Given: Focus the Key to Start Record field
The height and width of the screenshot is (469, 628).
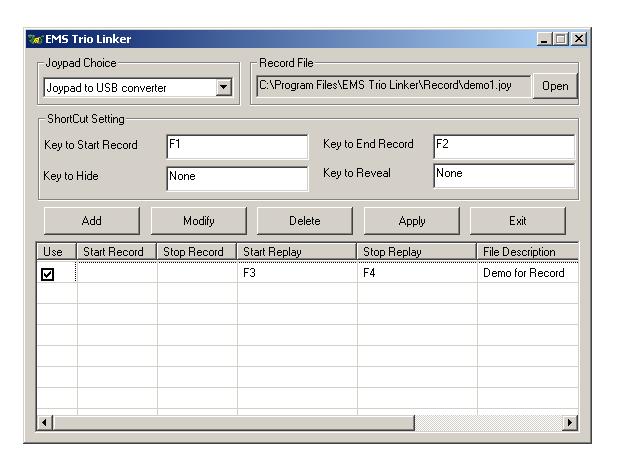Looking at the screenshot, I should [237, 147].
